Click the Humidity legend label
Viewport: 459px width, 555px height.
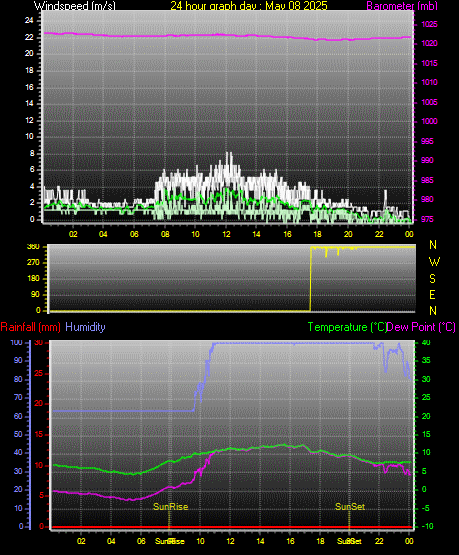(85, 327)
